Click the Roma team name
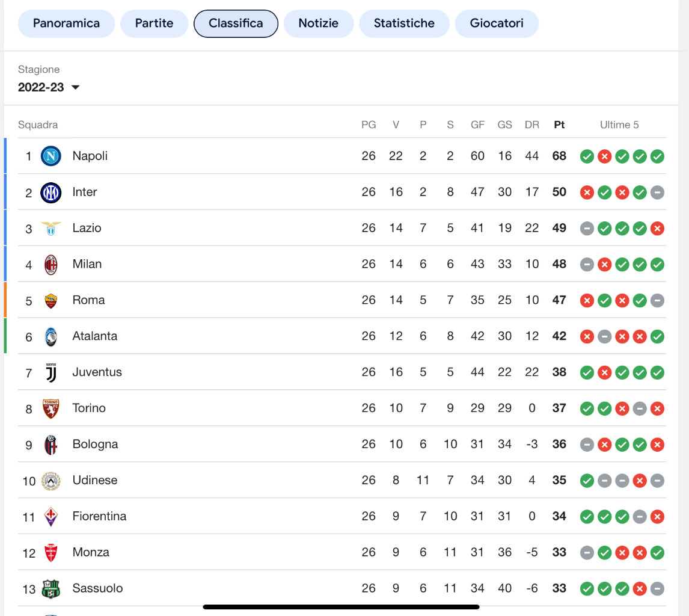Viewport: 689px width, 616px height. 89,300
